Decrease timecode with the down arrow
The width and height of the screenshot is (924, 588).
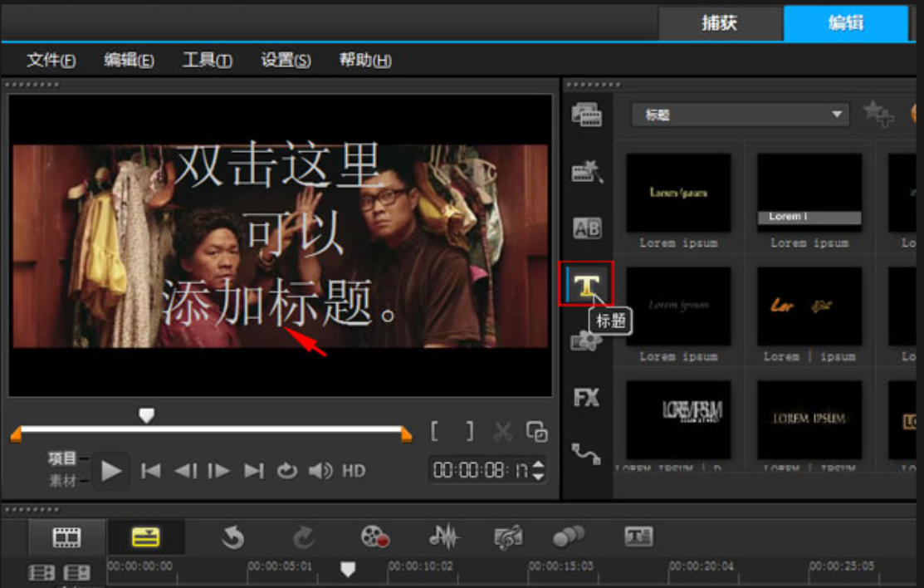click(x=537, y=476)
